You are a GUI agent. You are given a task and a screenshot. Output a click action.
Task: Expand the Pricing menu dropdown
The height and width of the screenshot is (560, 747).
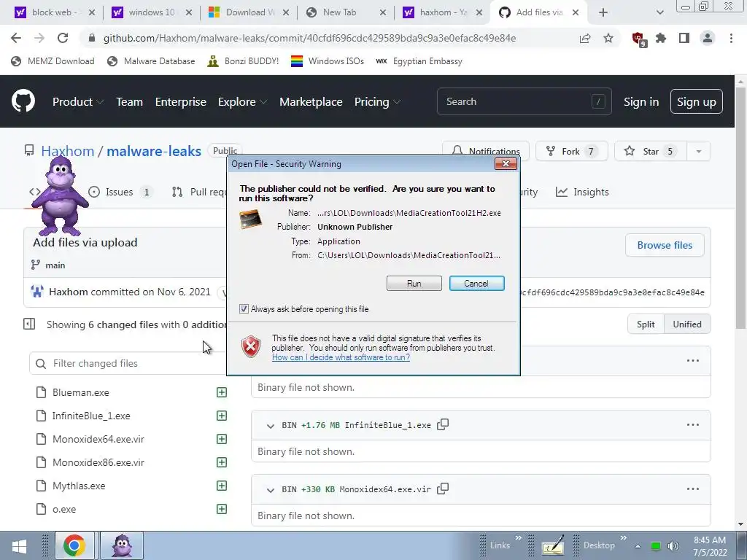(377, 101)
